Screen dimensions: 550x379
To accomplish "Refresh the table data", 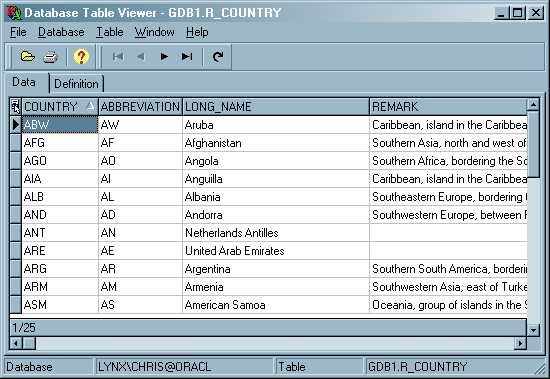I will click(218, 56).
